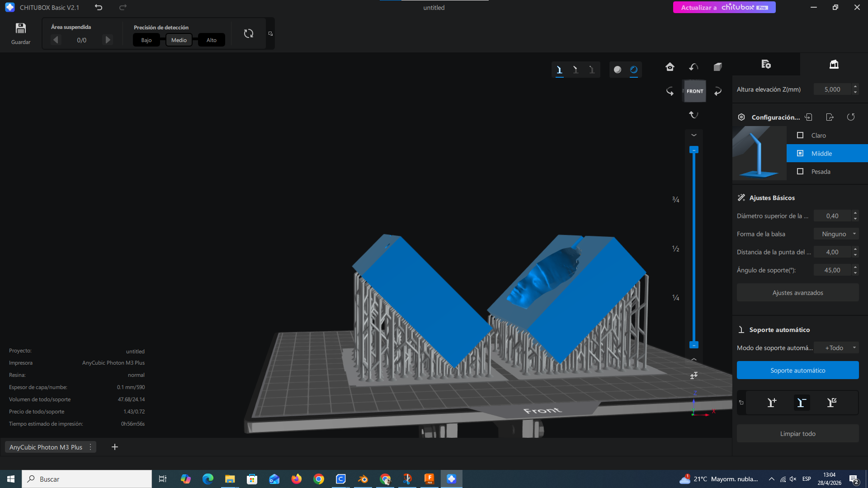
Task: Click the Altura elevación Z value field
Action: point(832,89)
